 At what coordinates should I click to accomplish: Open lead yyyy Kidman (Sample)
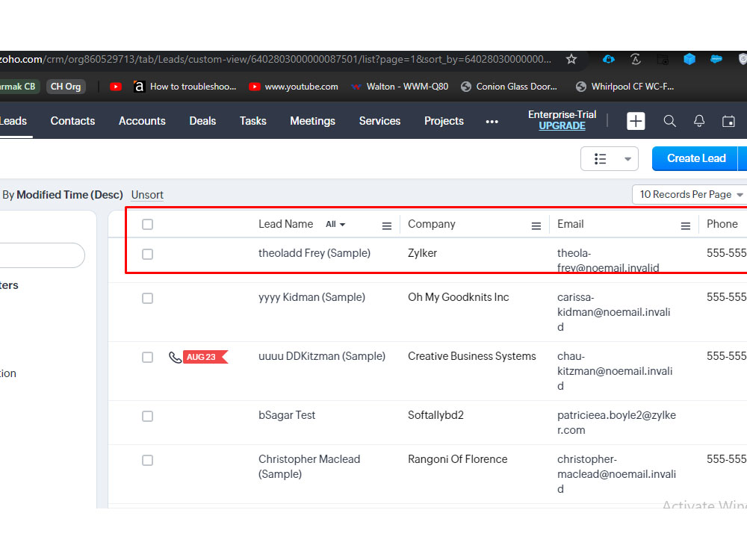coord(311,297)
